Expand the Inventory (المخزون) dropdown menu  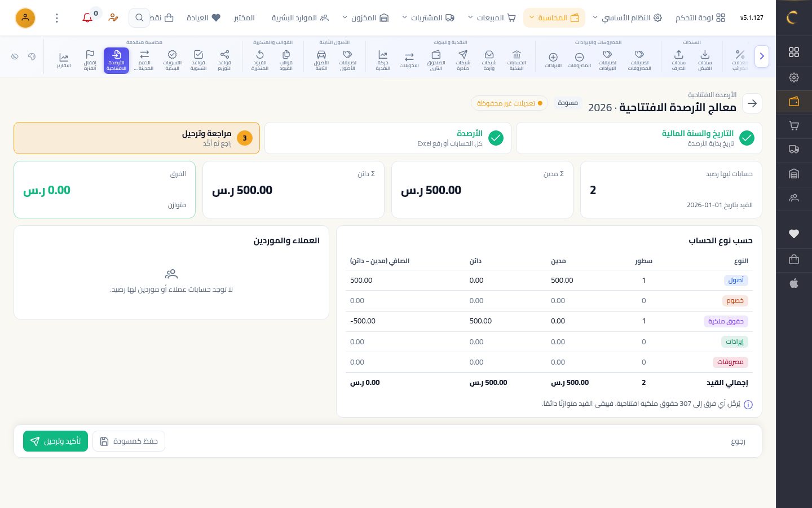(365, 18)
